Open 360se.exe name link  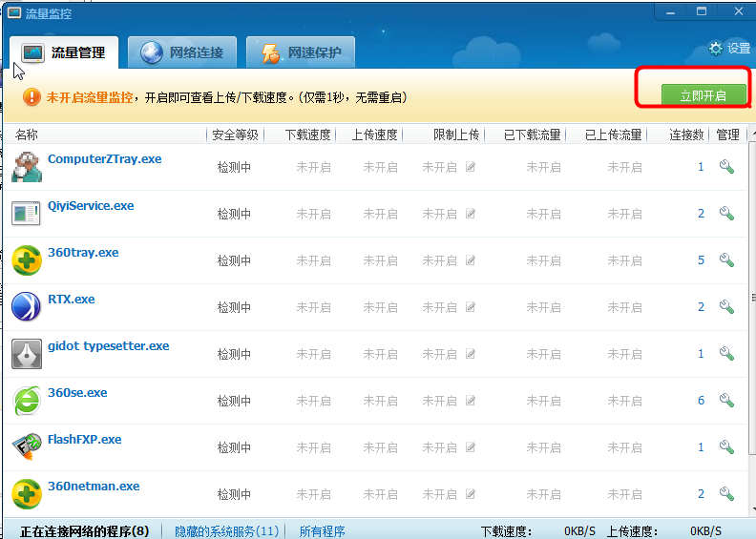tap(77, 393)
